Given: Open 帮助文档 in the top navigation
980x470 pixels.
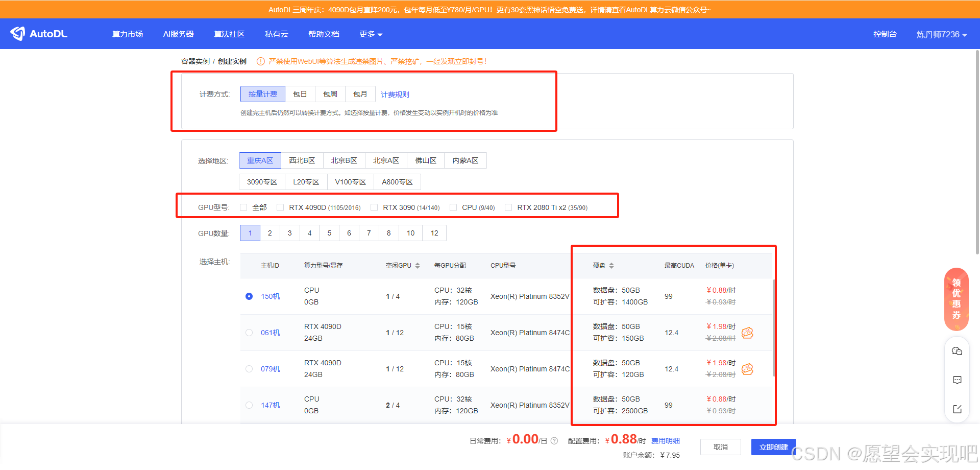Looking at the screenshot, I should (x=324, y=34).
